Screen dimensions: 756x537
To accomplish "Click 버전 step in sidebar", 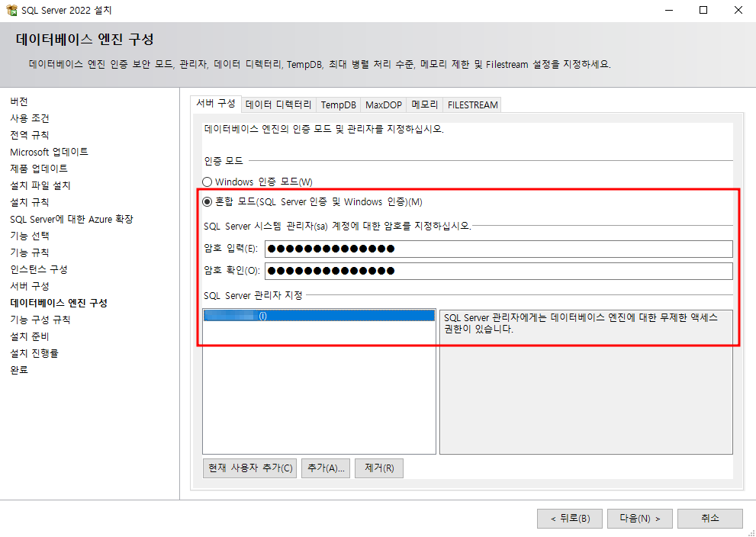I will [x=19, y=101].
